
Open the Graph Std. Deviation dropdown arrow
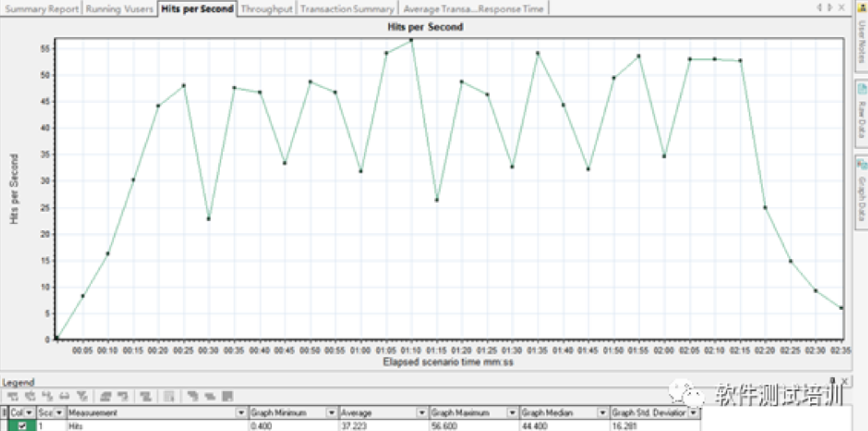point(693,413)
